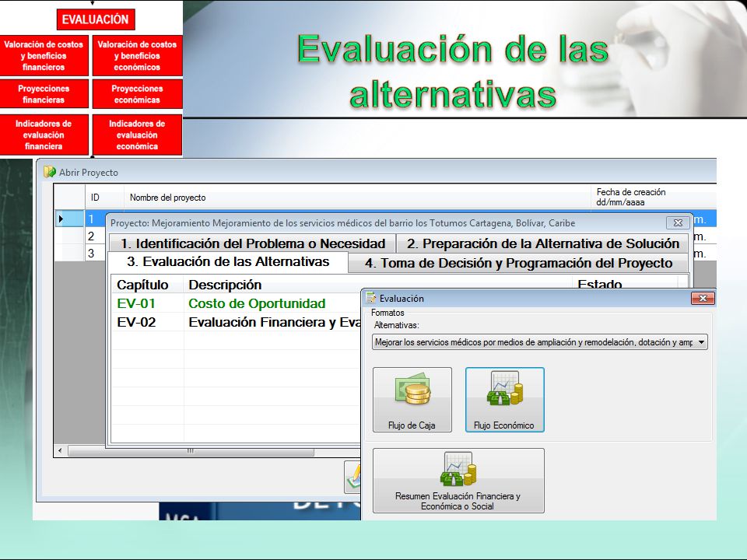Select row EV-01 Costo de Oportunidad

236,303
